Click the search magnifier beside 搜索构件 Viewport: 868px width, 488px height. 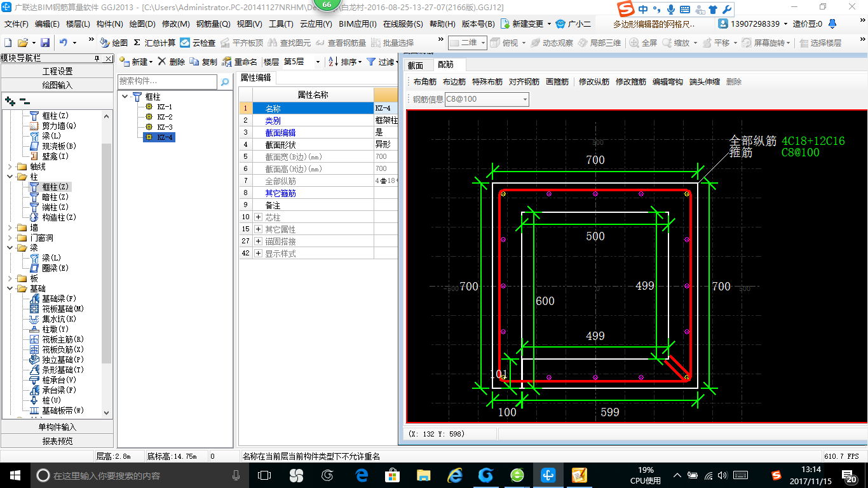point(224,81)
